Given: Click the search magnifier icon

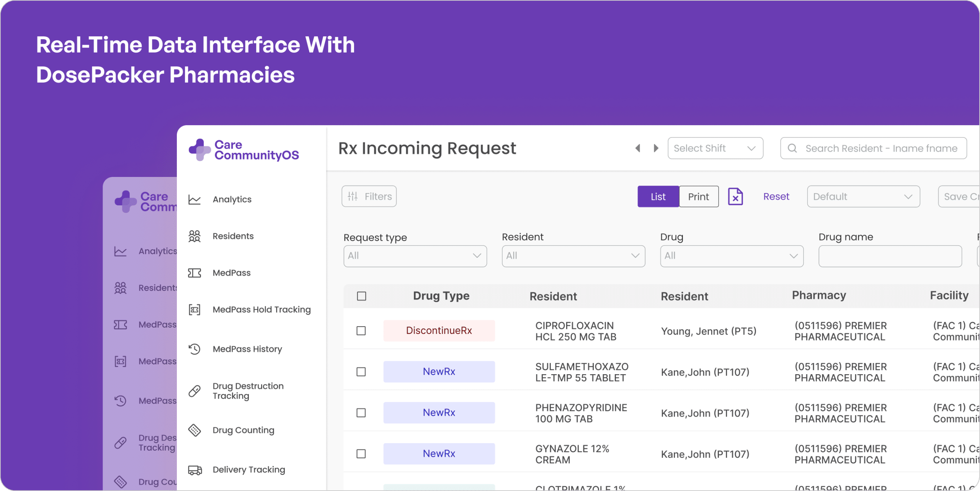Looking at the screenshot, I should click(792, 148).
